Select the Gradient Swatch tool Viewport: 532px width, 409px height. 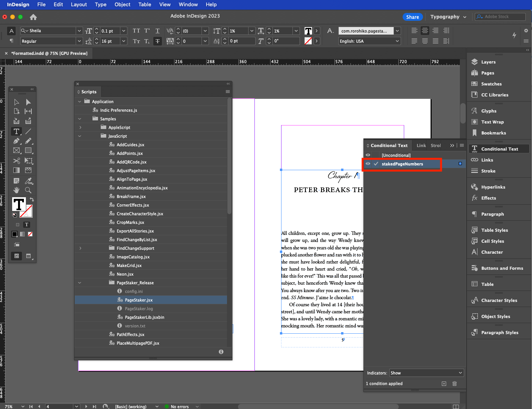click(x=16, y=170)
